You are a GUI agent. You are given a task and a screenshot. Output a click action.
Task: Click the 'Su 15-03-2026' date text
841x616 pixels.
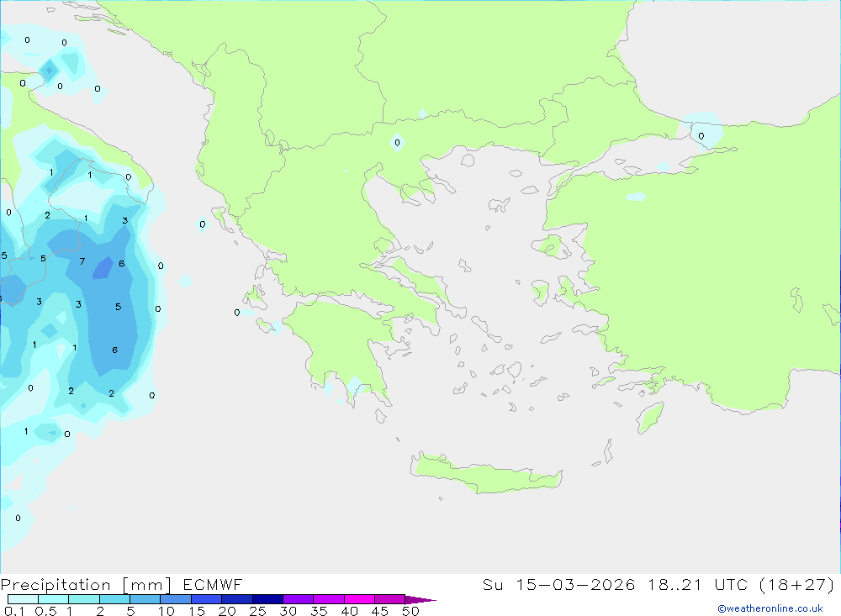(x=558, y=584)
